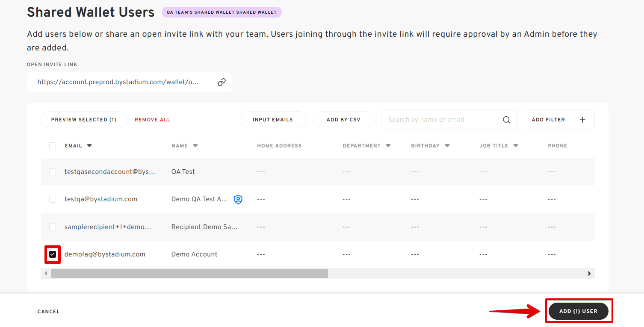644x327 pixels.
Task: Click the Shared Wallet Users heading
Action: (91, 12)
